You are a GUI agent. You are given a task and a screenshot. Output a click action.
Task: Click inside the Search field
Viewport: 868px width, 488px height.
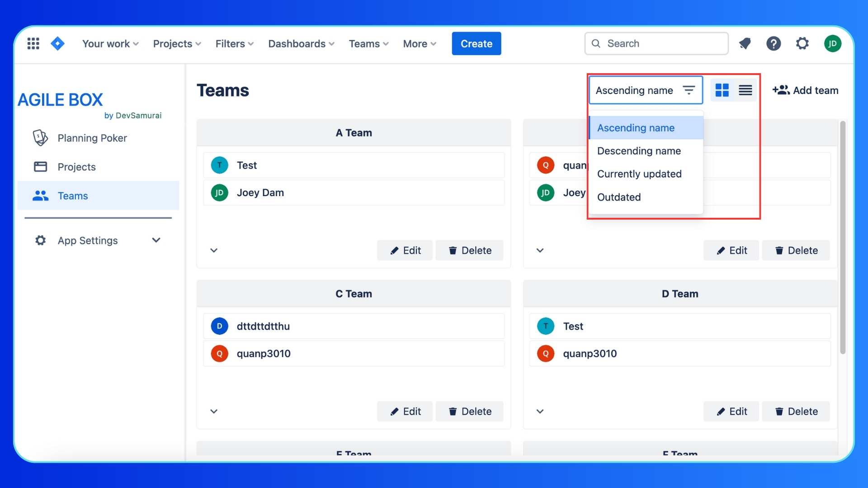coord(656,43)
